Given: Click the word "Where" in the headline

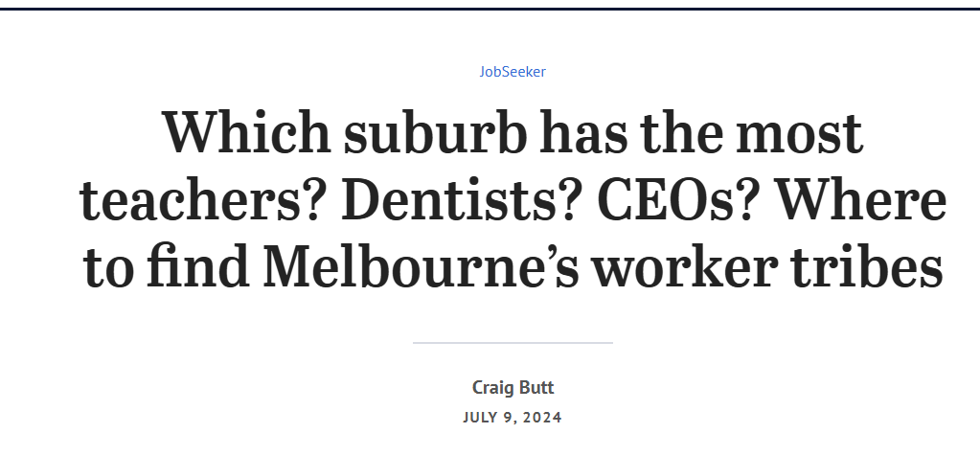Looking at the screenshot, I should (860, 200).
